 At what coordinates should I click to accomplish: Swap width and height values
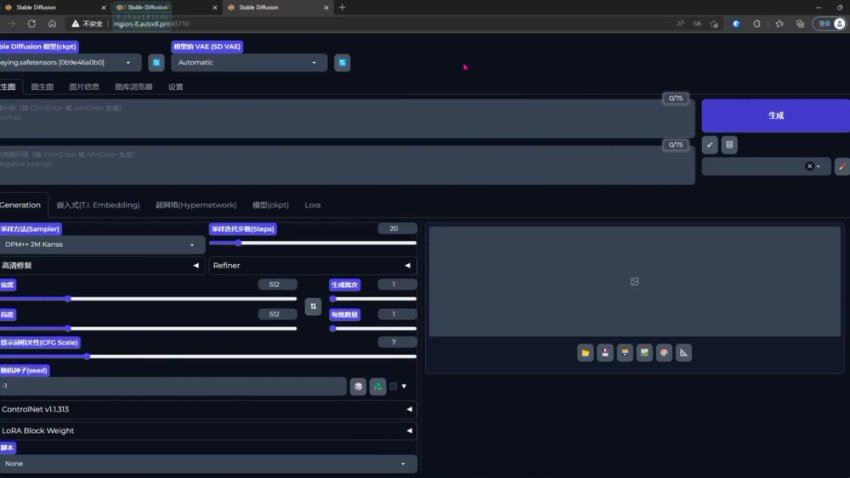313,307
